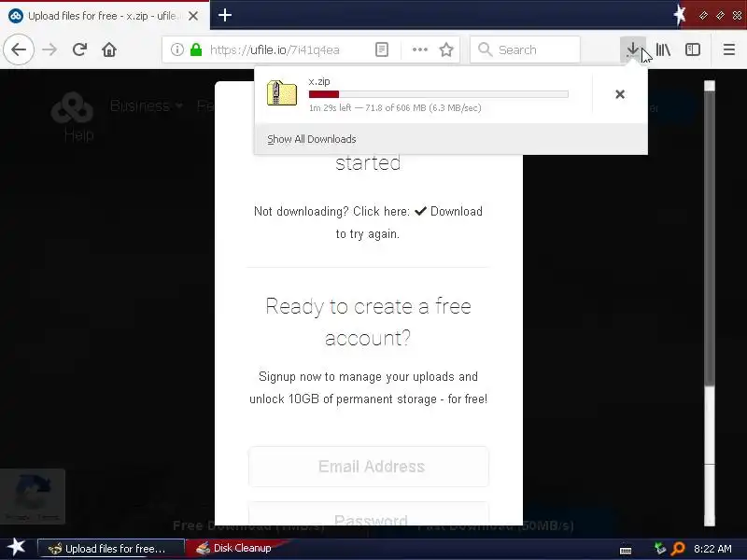Screen dimensions: 747x560
Task: Click the page vertical scrollbar thumb
Action: coord(710,238)
